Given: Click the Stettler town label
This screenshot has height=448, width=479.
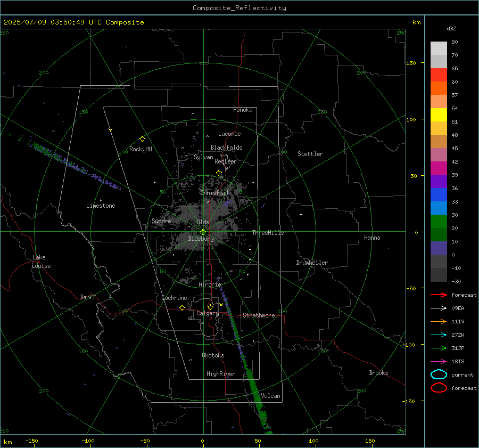Looking at the screenshot, I should [310, 154].
